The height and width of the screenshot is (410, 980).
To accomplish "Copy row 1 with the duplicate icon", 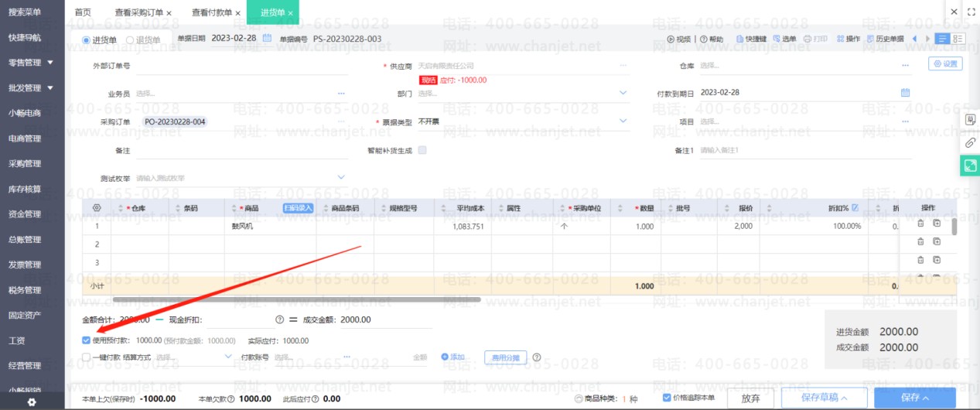I will tap(936, 224).
